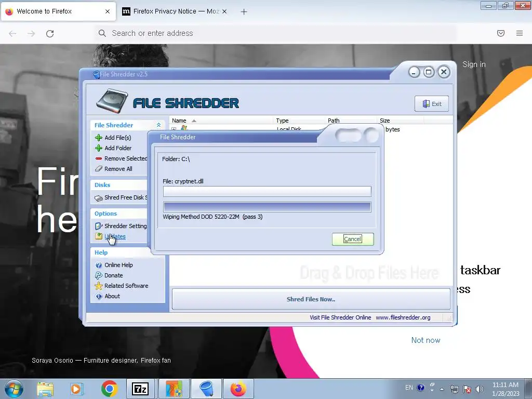Open Google Chrome from the taskbar
Viewport: 532px width, 399px height.
(109, 389)
